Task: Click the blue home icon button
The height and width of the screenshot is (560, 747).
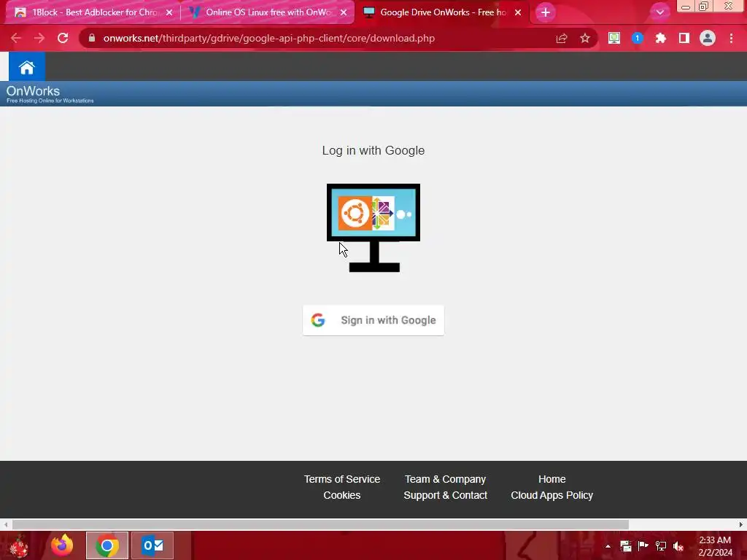Action: 27,66
